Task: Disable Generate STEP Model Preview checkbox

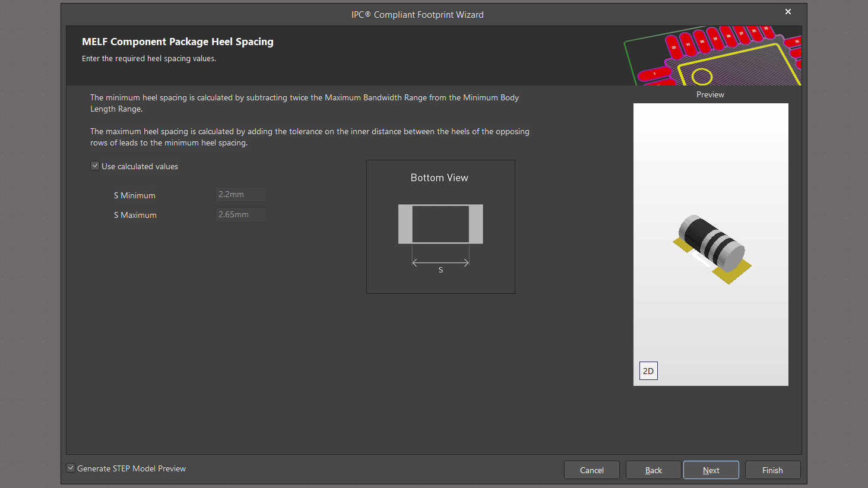Action: [71, 468]
